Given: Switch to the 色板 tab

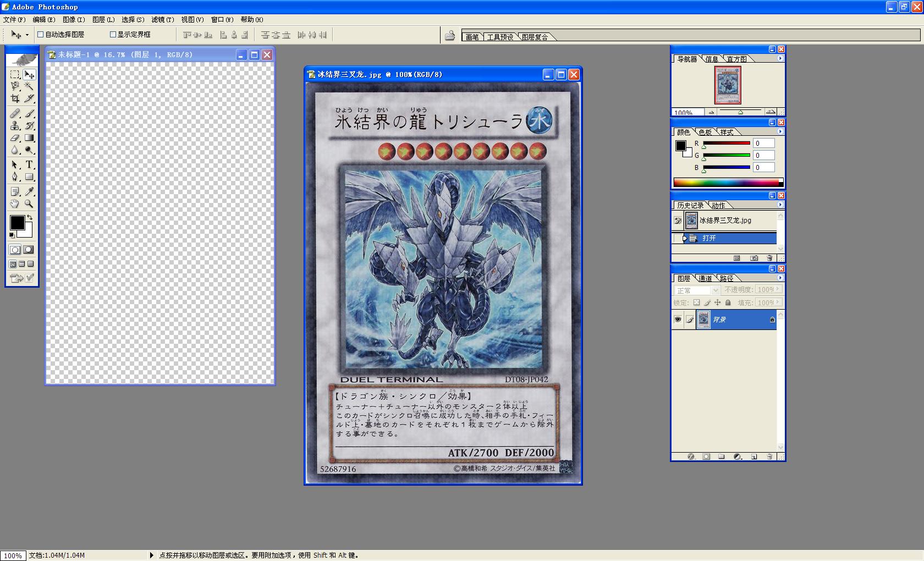Looking at the screenshot, I should [705, 132].
